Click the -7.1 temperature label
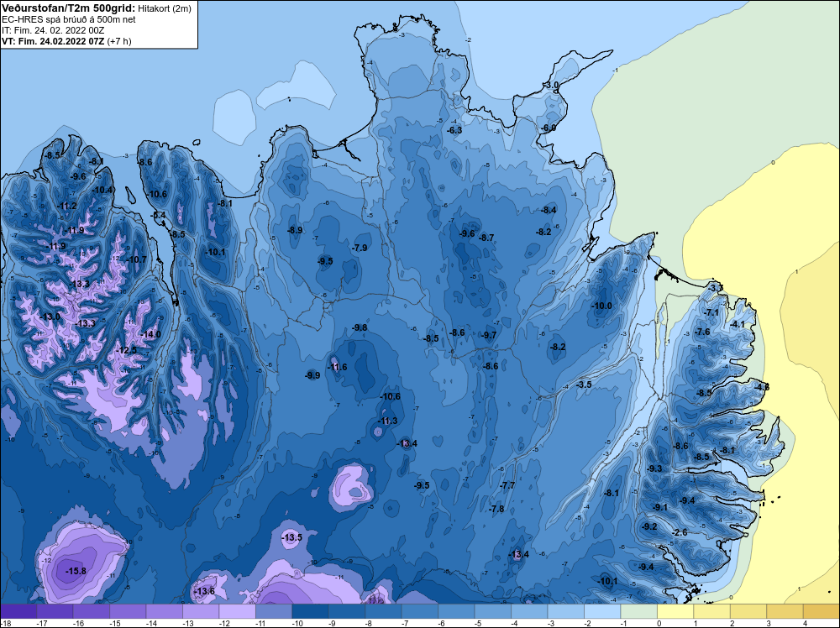This screenshot has height=628, width=840. (711, 312)
